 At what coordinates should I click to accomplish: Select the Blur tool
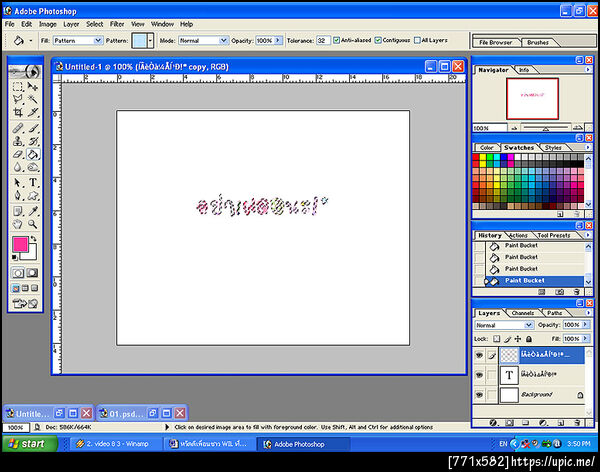click(18, 167)
